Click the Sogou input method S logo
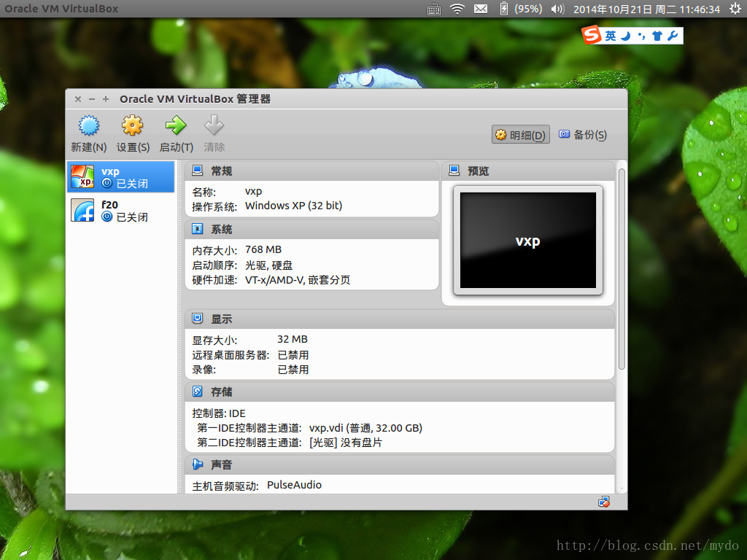747x560 pixels. click(x=592, y=35)
